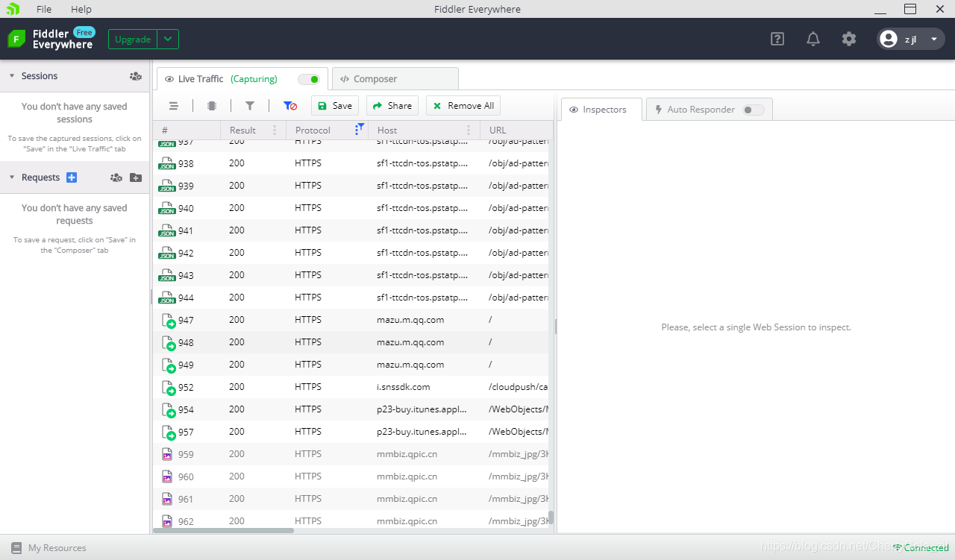Clear filters with the funnel-cancel icon
955x560 pixels.
click(x=290, y=106)
